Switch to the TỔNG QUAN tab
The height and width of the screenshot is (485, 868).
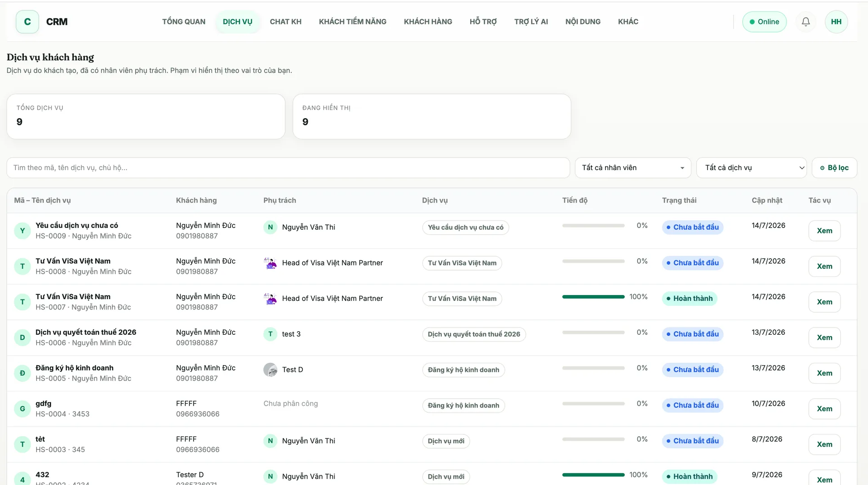(x=184, y=22)
